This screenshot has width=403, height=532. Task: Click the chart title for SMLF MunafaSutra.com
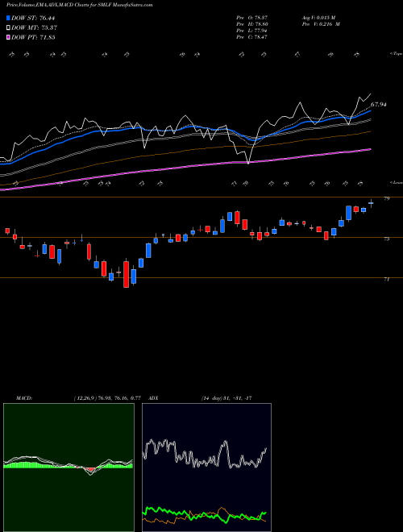[x=79, y=5]
